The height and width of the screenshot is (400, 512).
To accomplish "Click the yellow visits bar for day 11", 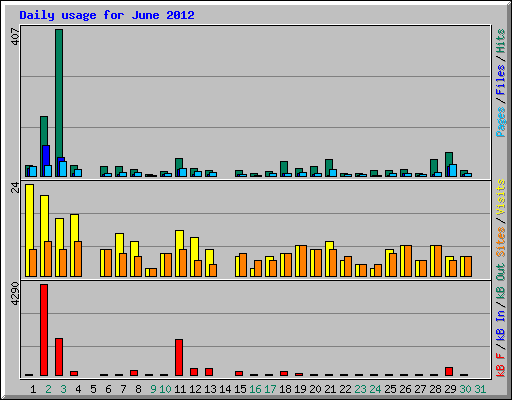I will coord(179,240).
